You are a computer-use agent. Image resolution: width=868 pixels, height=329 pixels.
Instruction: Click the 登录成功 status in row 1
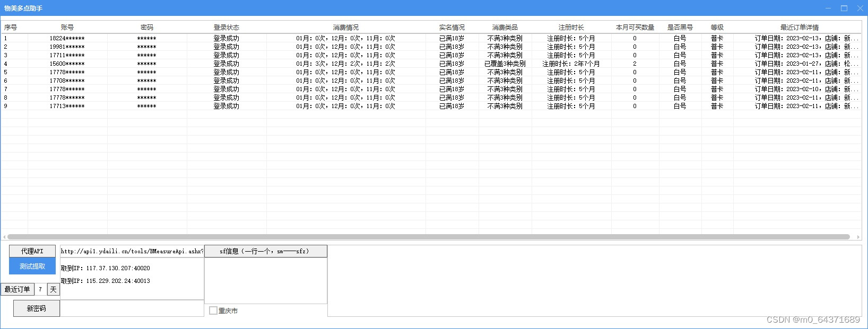click(227, 38)
